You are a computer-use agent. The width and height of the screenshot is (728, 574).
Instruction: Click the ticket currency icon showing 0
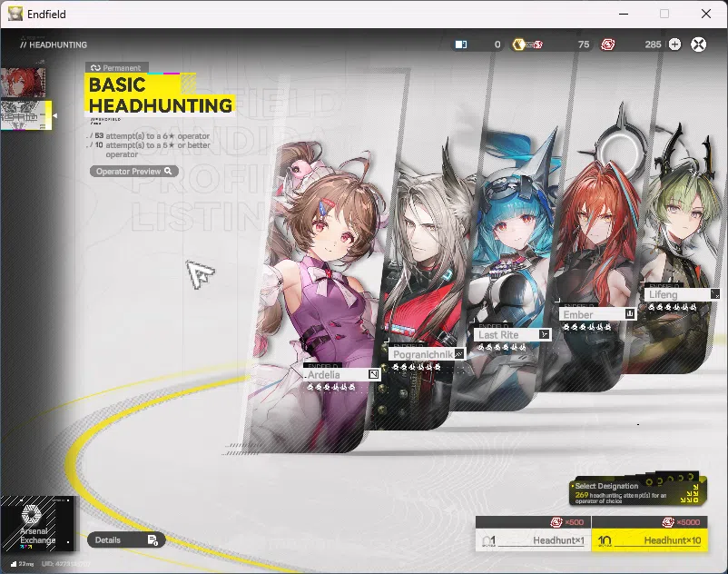tap(461, 45)
